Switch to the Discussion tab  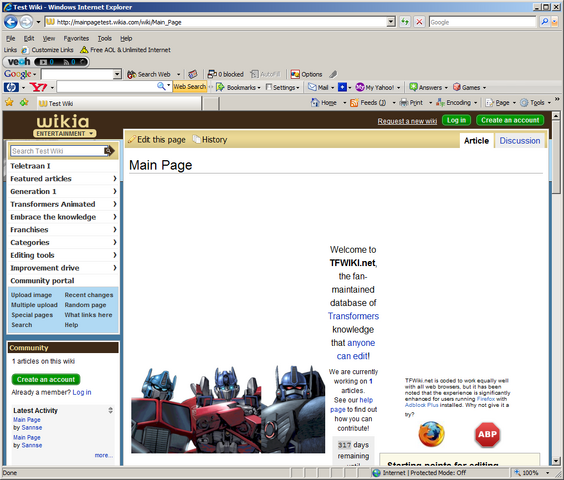519,141
